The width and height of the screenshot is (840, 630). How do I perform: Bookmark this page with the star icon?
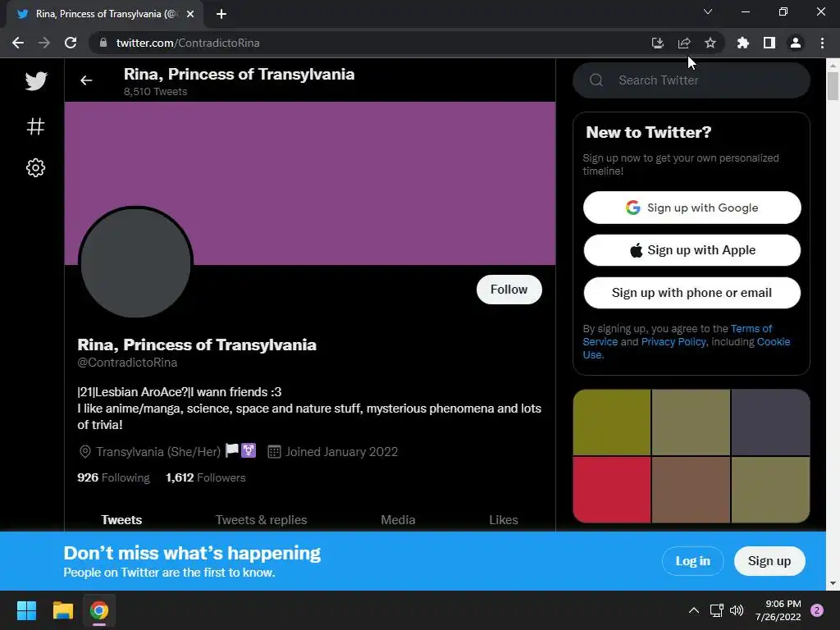pos(710,43)
